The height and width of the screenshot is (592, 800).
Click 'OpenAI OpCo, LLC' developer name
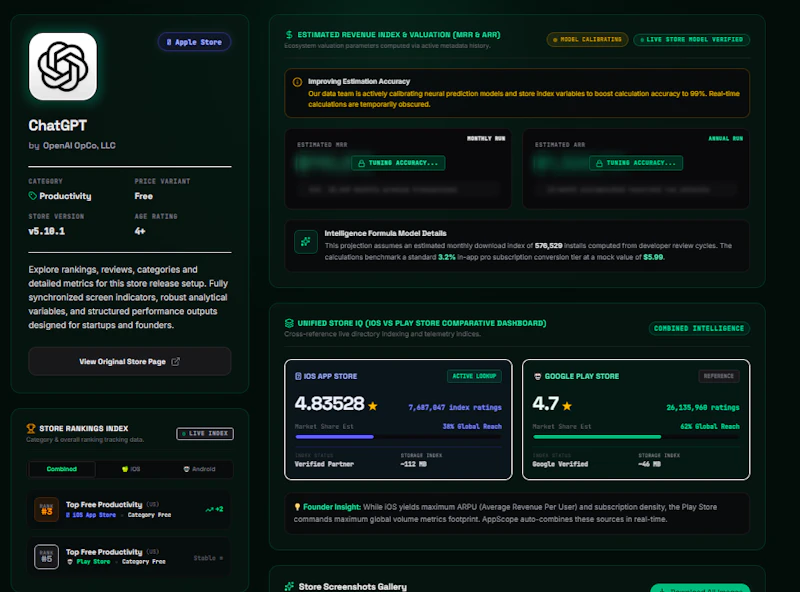click(x=79, y=145)
